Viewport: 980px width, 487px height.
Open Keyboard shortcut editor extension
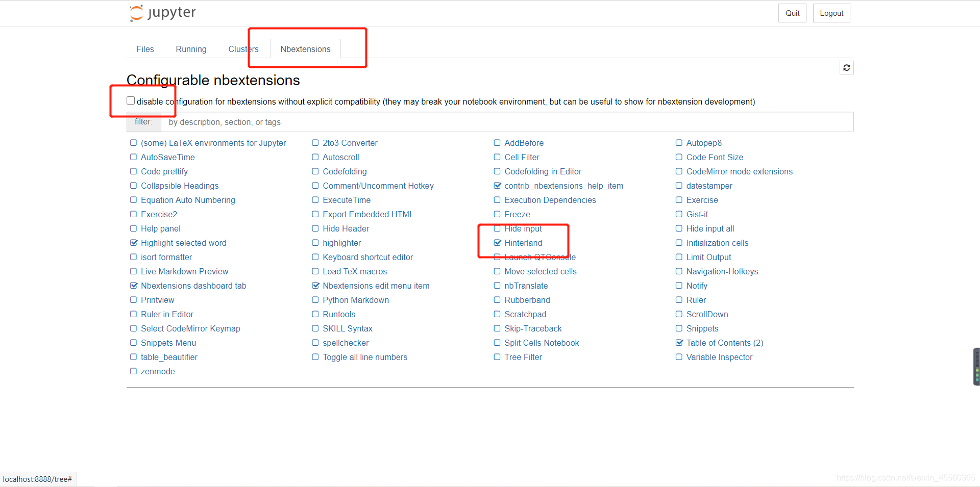[x=368, y=257]
